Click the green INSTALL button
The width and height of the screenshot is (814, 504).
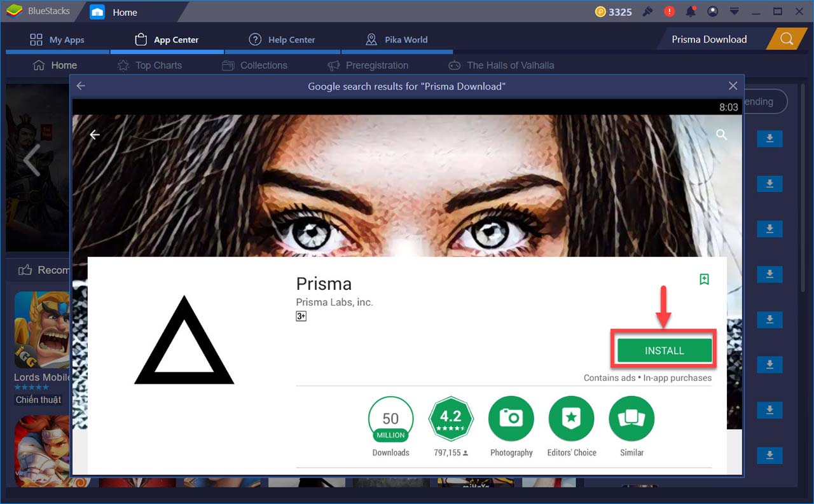point(664,350)
